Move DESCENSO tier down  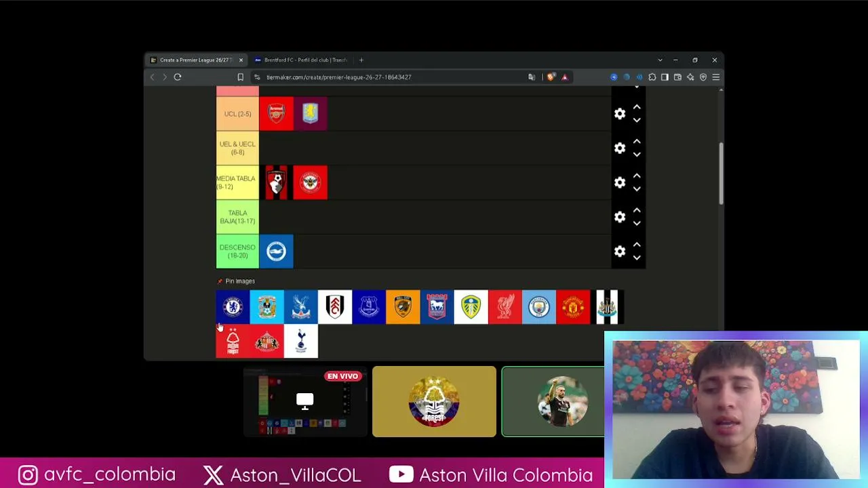coord(637,258)
